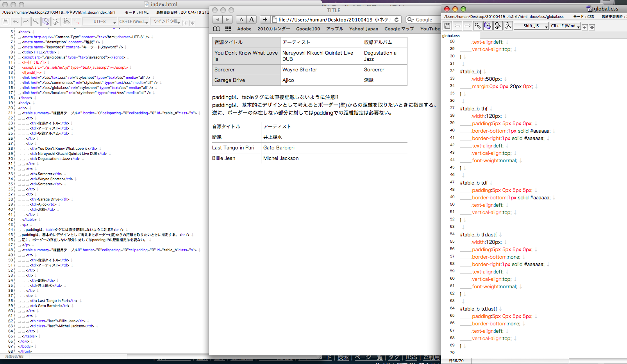Image resolution: width=627 pixels, height=364 pixels.
Task: Click 'You Don't Know What Love is' cell
Action: click(246, 56)
